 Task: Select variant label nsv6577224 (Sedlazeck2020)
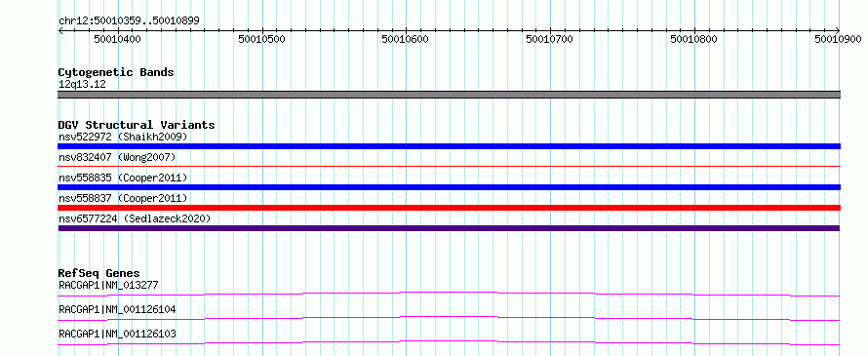click(135, 218)
